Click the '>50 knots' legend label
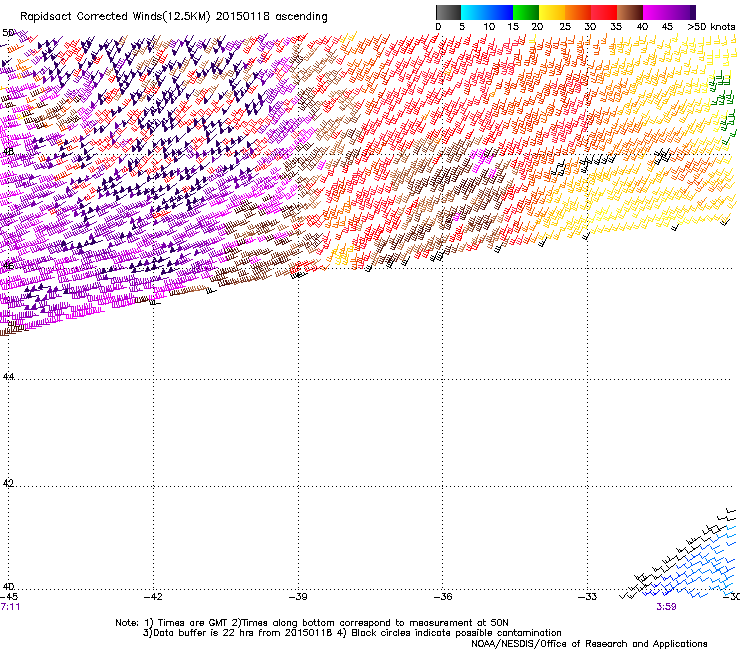 click(711, 27)
